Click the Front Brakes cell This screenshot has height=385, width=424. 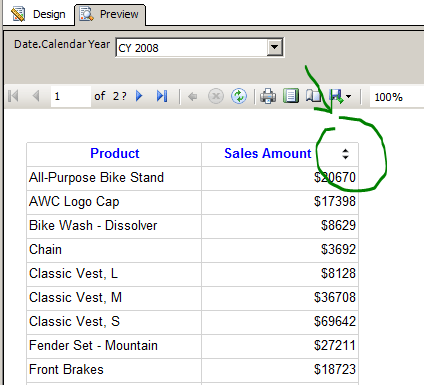114,370
